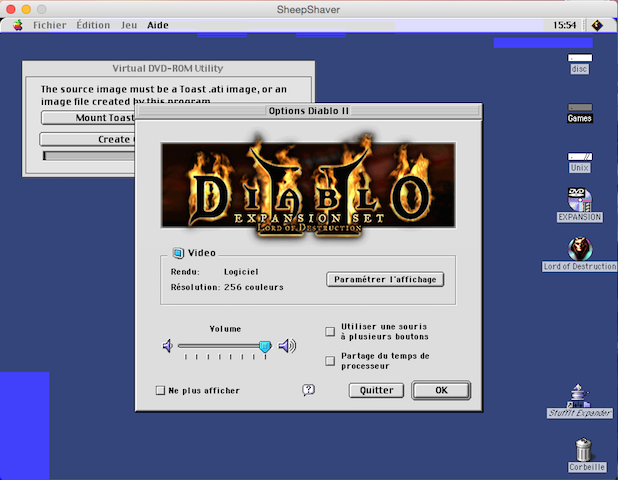This screenshot has width=618, height=480.
Task: Click the Mount Toast button in DVD-ROM Utility
Action: [88, 118]
